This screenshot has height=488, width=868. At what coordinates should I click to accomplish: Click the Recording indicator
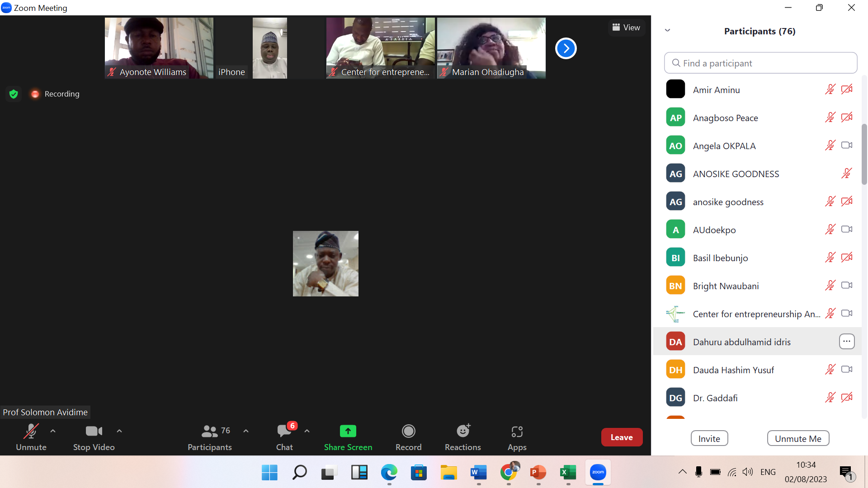(55, 94)
